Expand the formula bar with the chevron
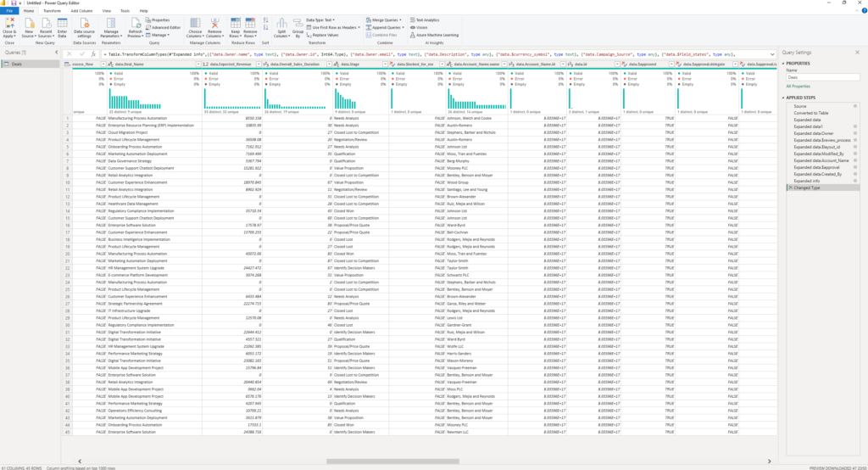Image resolution: width=868 pixels, height=470 pixels. click(x=772, y=54)
